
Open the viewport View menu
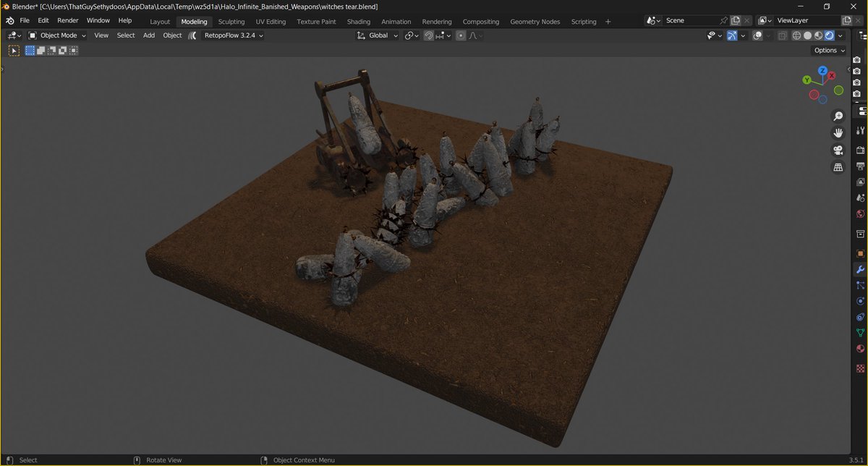101,35
